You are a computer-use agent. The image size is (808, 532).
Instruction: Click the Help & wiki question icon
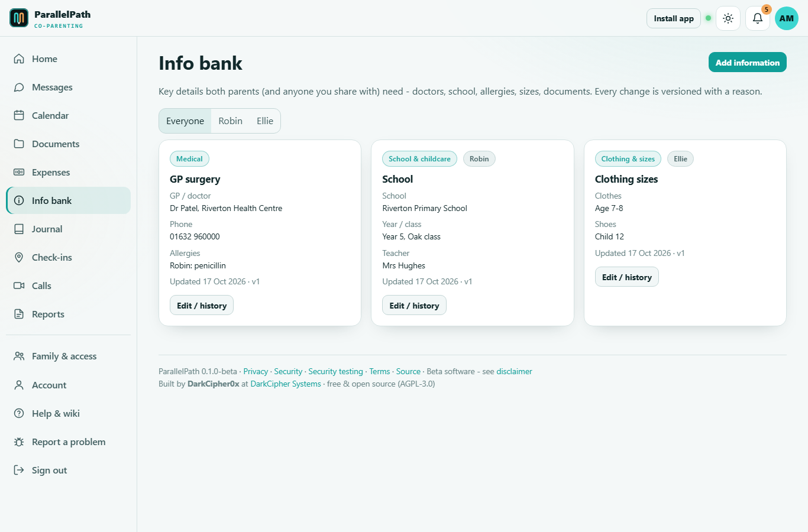(x=19, y=413)
